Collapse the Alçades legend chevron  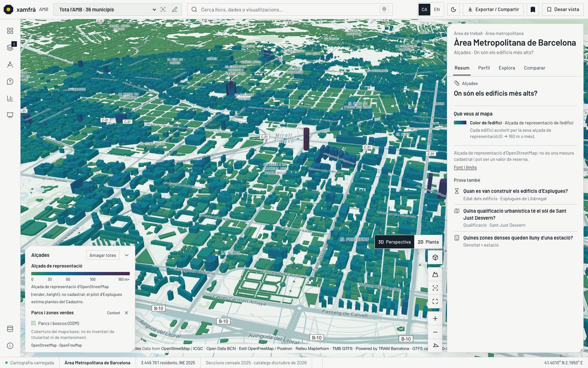126,255
